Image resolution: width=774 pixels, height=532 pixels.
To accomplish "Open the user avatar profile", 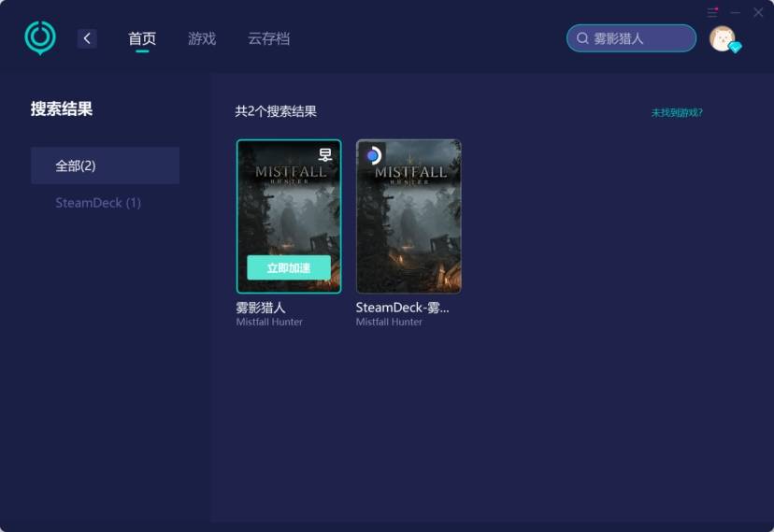I will (723, 38).
